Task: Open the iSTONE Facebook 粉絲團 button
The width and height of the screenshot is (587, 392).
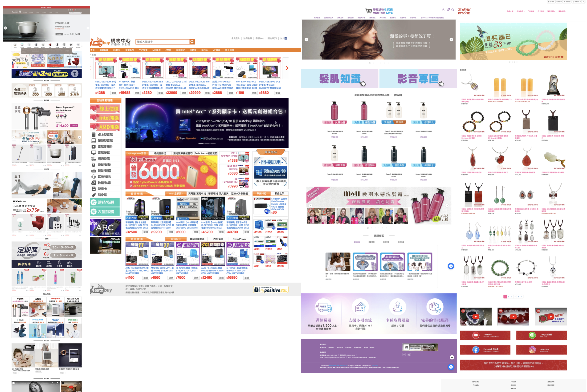Action: coord(486,350)
